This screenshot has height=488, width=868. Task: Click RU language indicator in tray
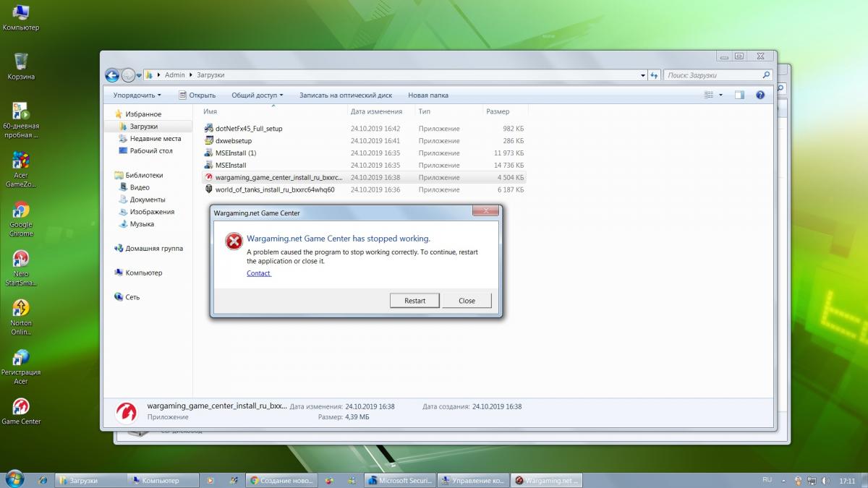click(767, 479)
